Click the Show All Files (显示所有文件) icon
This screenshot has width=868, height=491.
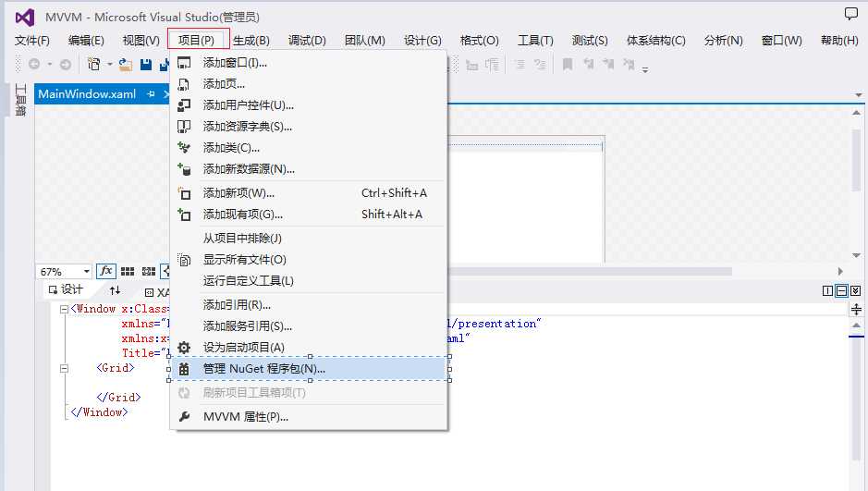(184, 260)
